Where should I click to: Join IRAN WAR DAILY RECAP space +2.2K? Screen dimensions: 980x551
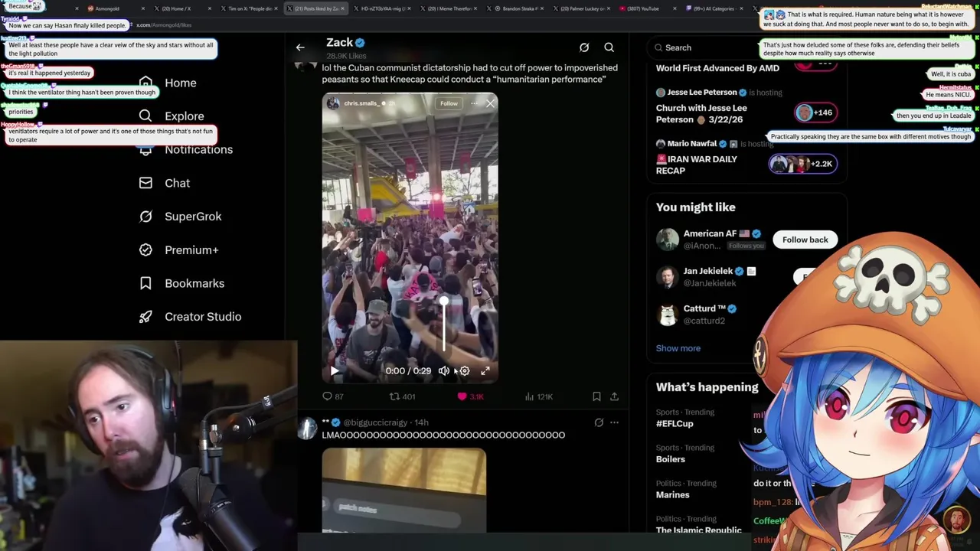(802, 164)
